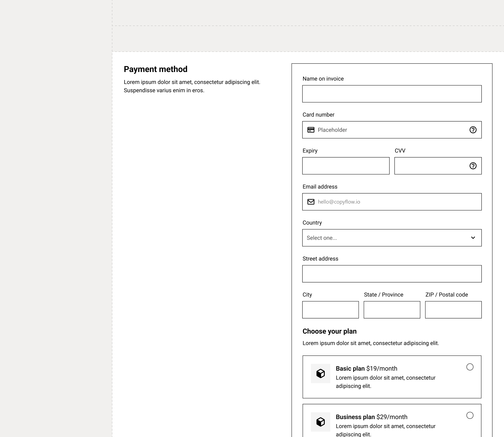The width and height of the screenshot is (504, 437).
Task: Click the 'Choose your plan' heading
Action: [x=329, y=331]
